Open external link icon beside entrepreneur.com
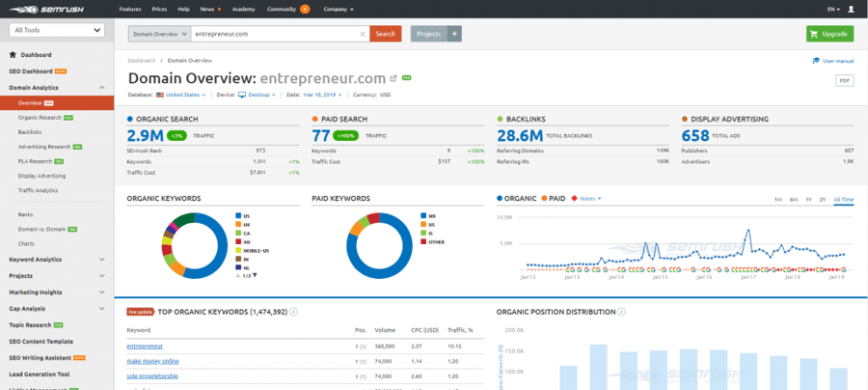 (393, 78)
